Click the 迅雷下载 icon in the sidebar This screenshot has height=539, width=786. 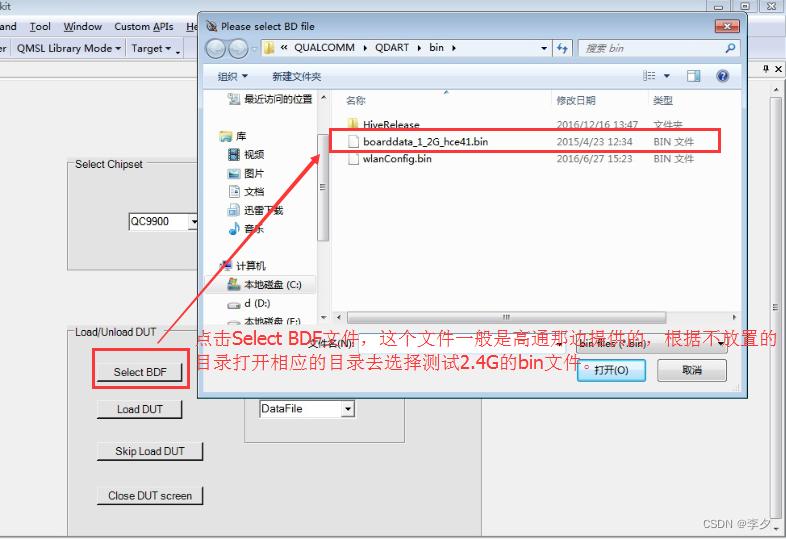[234, 210]
